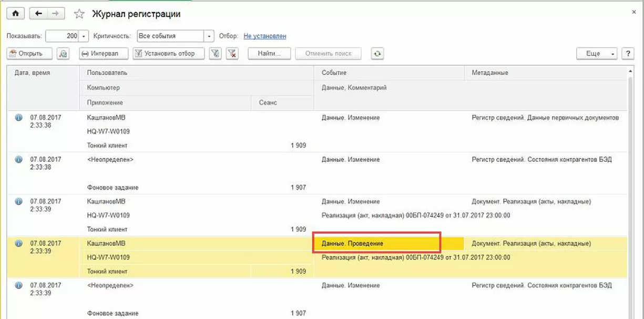Click filter by current value icon
The height and width of the screenshot is (319, 644).
[x=214, y=53]
